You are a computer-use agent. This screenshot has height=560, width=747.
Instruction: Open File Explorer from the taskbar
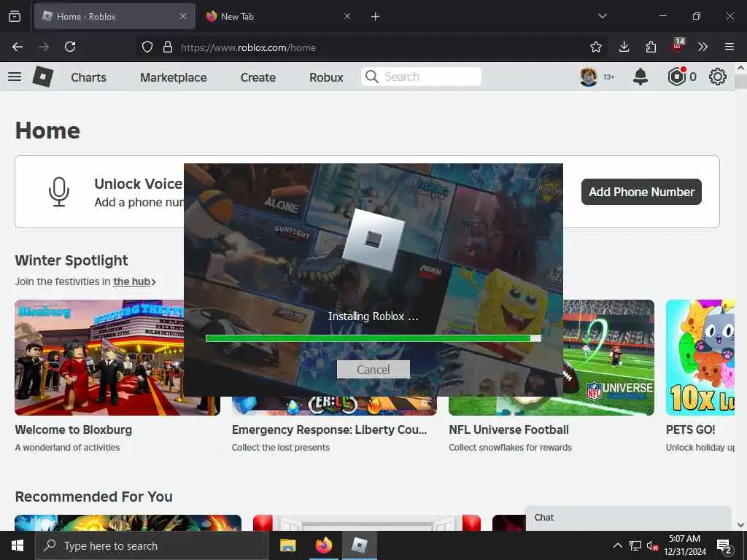(287, 545)
